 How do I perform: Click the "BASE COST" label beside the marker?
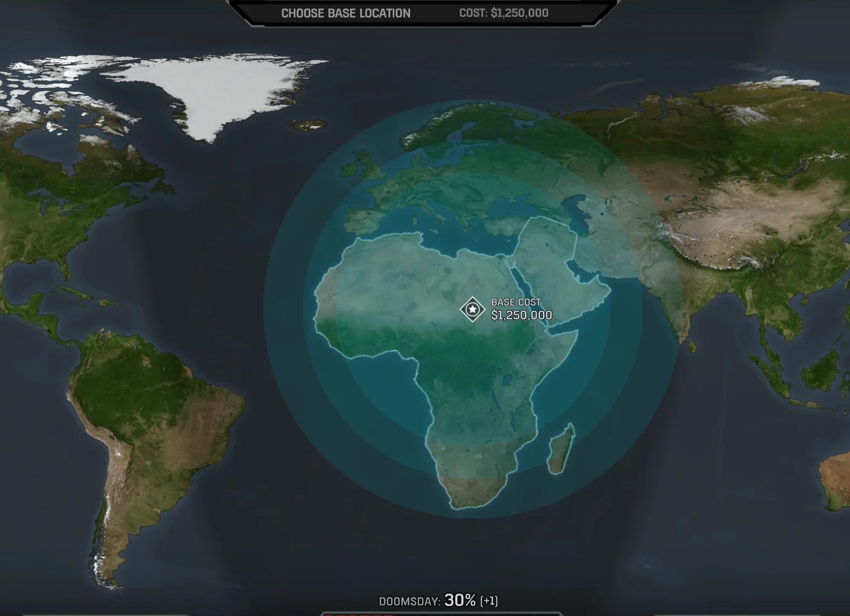(516, 302)
